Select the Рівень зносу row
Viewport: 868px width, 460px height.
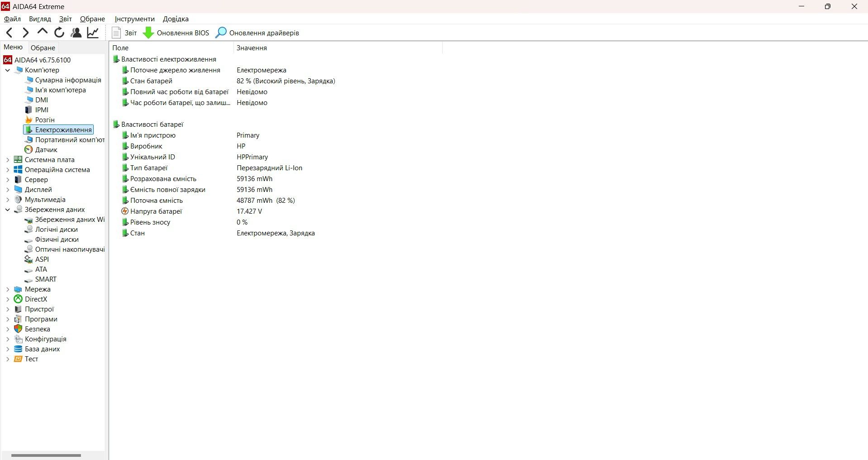pos(276,222)
